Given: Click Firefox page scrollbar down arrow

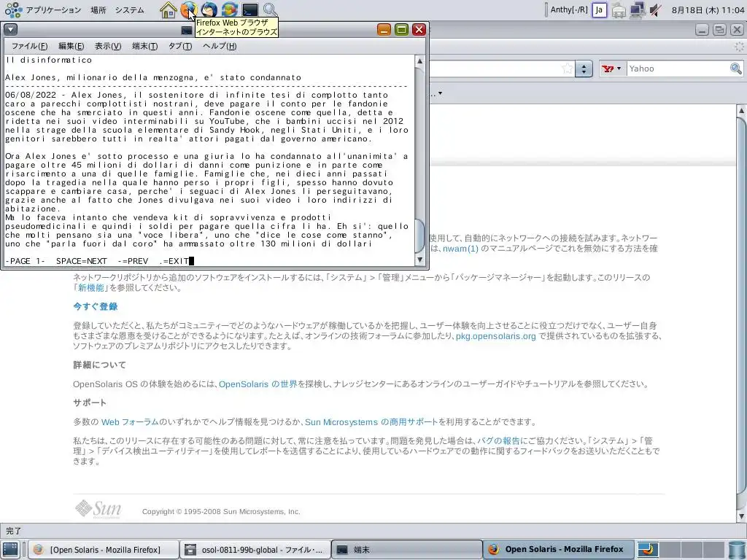Looking at the screenshot, I should [x=741, y=516].
